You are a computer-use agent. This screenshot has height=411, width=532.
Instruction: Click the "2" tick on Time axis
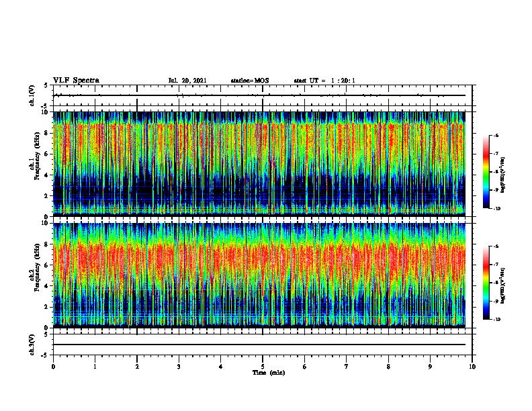(x=137, y=367)
